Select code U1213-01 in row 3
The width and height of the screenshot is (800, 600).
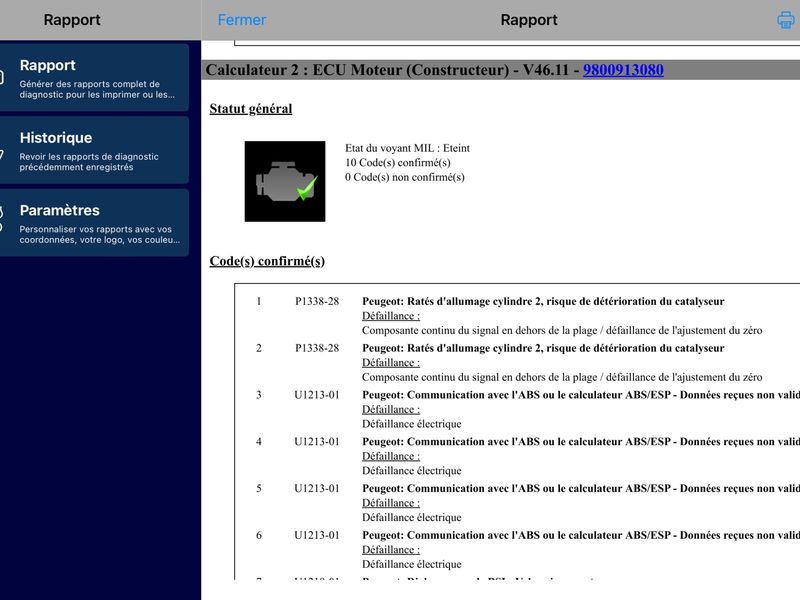317,395
